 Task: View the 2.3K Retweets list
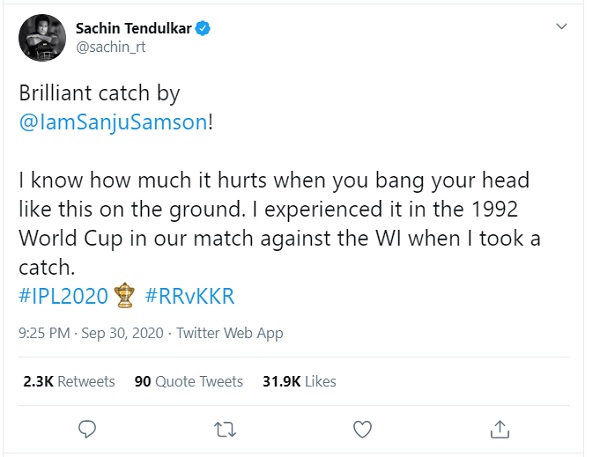coord(68,381)
